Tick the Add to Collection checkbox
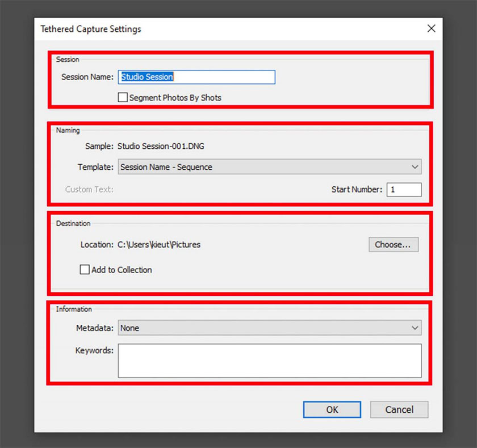 [85, 270]
